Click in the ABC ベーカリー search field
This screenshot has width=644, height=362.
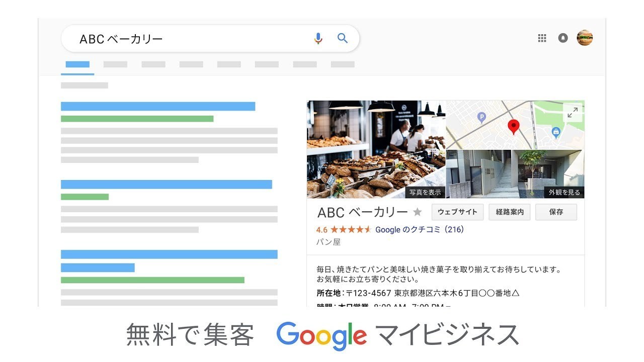point(191,39)
